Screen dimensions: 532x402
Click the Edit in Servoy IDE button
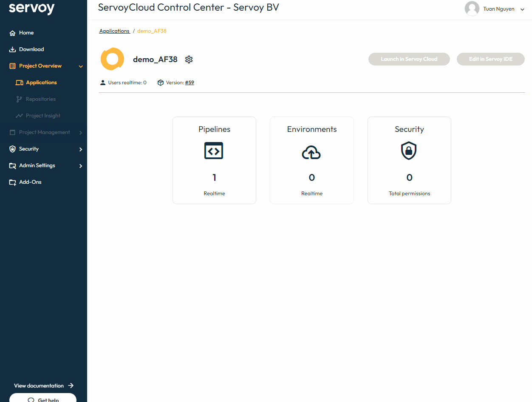tap(490, 59)
